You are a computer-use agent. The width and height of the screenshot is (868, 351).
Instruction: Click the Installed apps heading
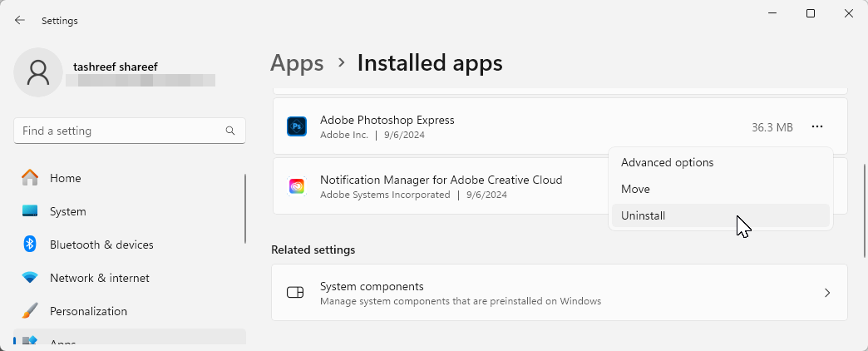[x=430, y=62]
